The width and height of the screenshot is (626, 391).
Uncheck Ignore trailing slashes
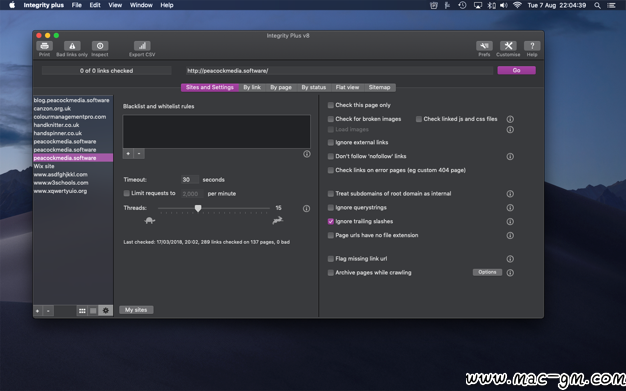pos(331,222)
